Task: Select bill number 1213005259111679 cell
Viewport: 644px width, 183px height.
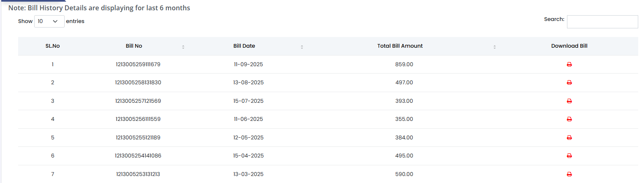Action: 138,65
